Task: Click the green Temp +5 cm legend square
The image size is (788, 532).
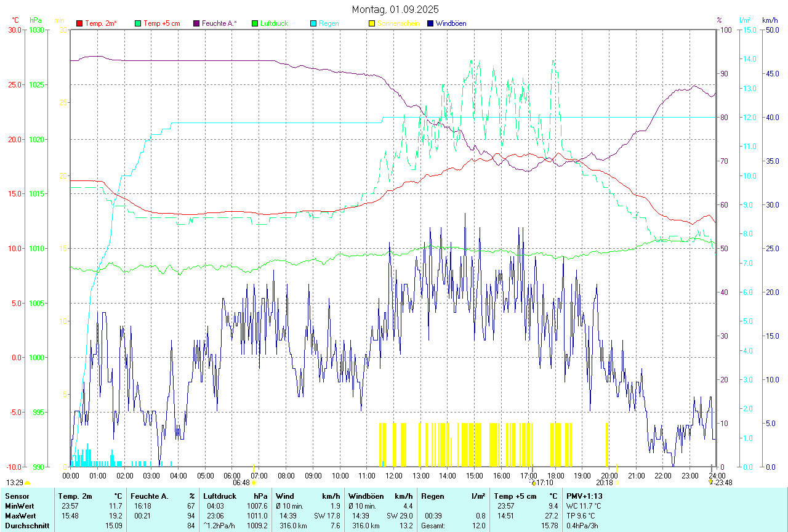Action: 138,23
